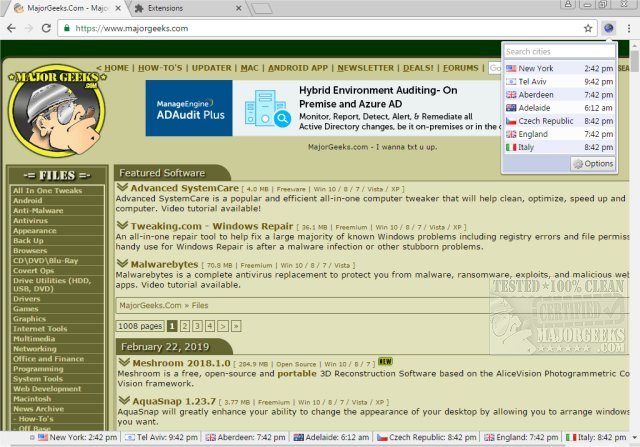Open the Chrome three-dot menu
640x447 pixels.
click(628, 28)
